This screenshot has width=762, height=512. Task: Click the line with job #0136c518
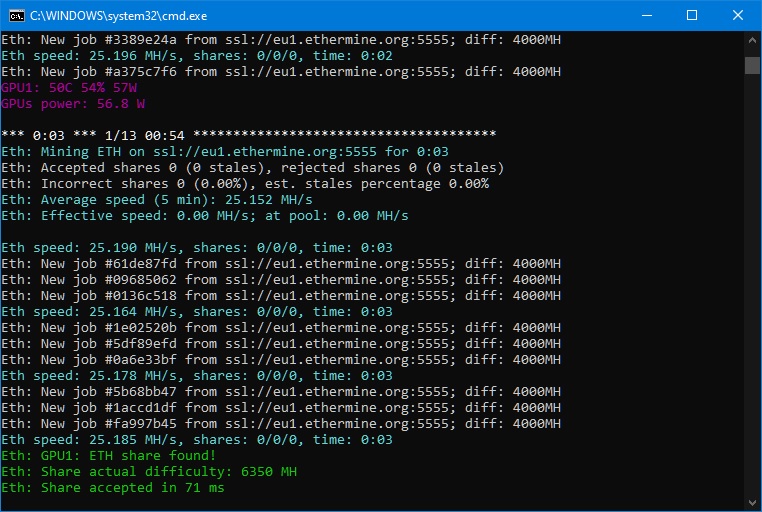(x=281, y=296)
